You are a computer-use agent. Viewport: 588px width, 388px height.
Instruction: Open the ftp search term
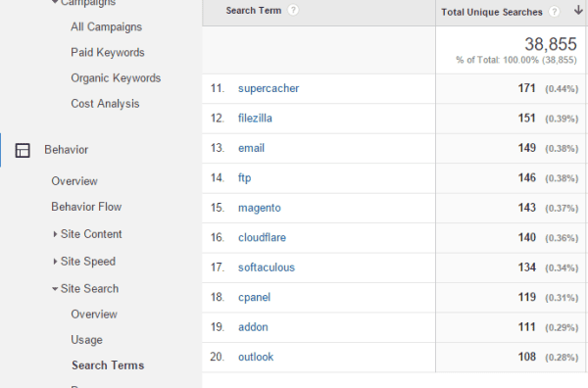[244, 177]
